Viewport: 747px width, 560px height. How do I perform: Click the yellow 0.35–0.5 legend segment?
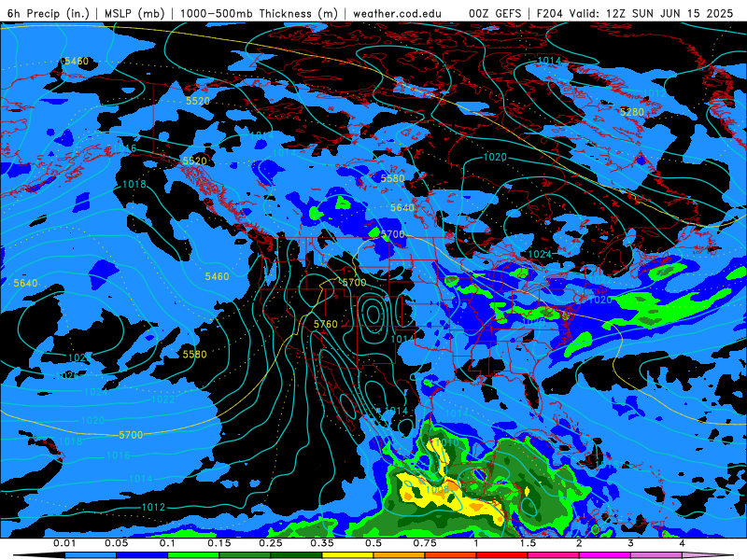pos(347,555)
